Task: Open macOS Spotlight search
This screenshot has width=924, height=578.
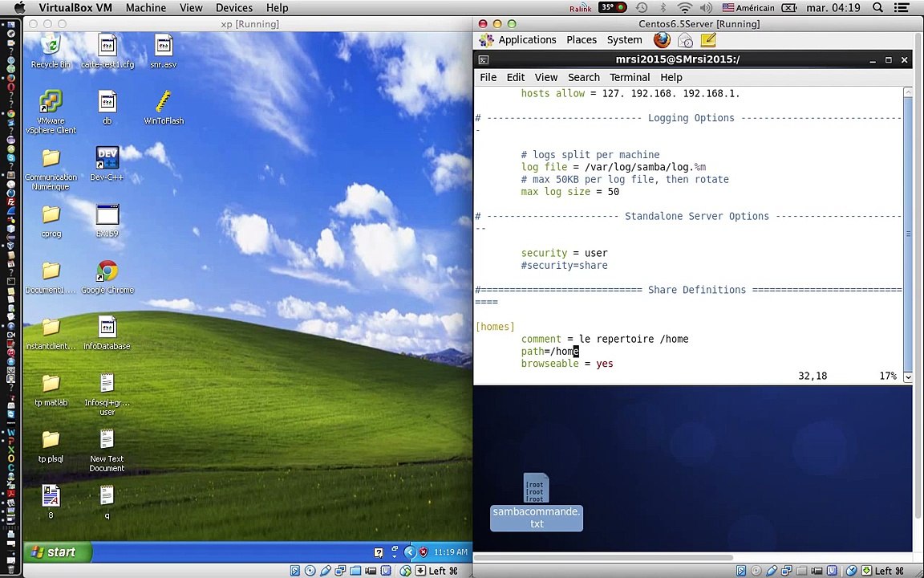Action: coord(877,8)
